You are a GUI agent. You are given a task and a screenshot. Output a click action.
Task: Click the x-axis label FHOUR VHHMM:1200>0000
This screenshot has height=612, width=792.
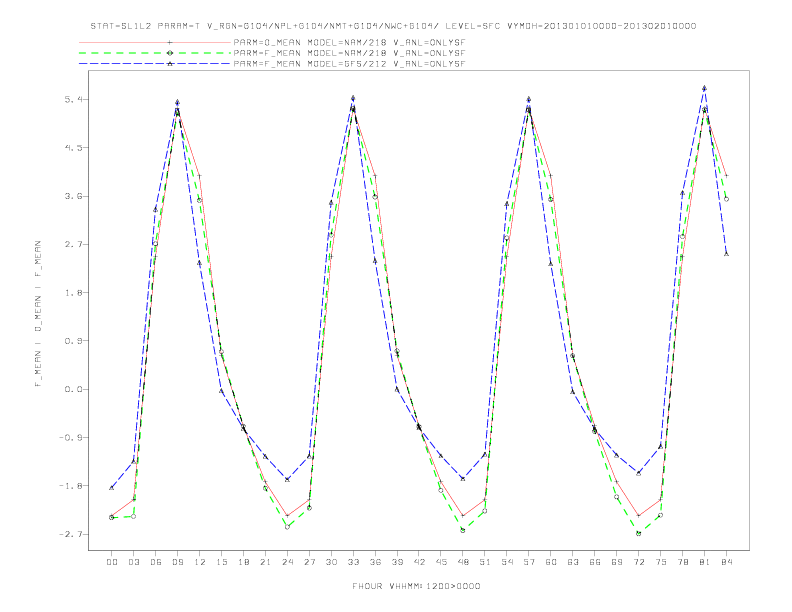(416, 586)
